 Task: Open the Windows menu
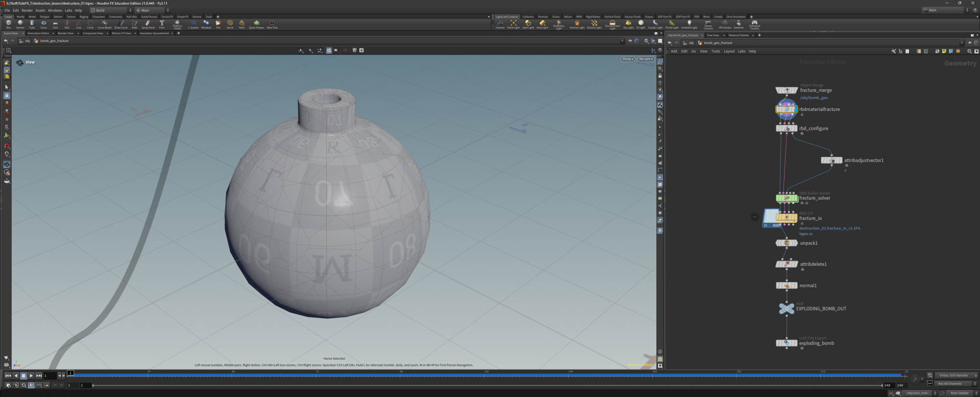point(55,10)
